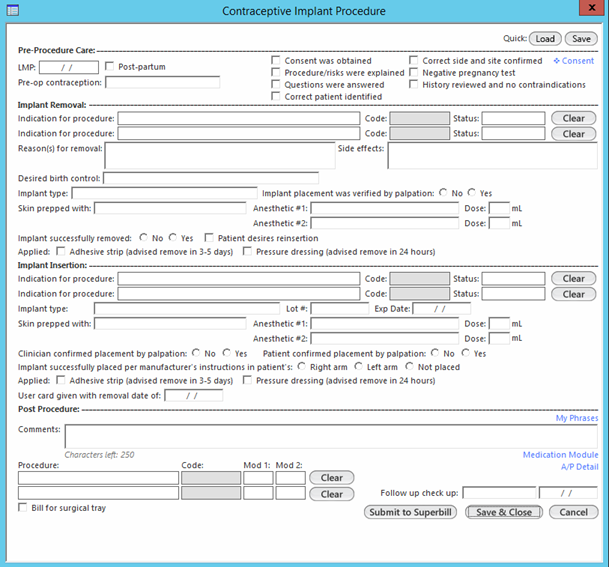The image size is (609, 567).
Task: Click the Side effects text box
Action: click(492, 155)
